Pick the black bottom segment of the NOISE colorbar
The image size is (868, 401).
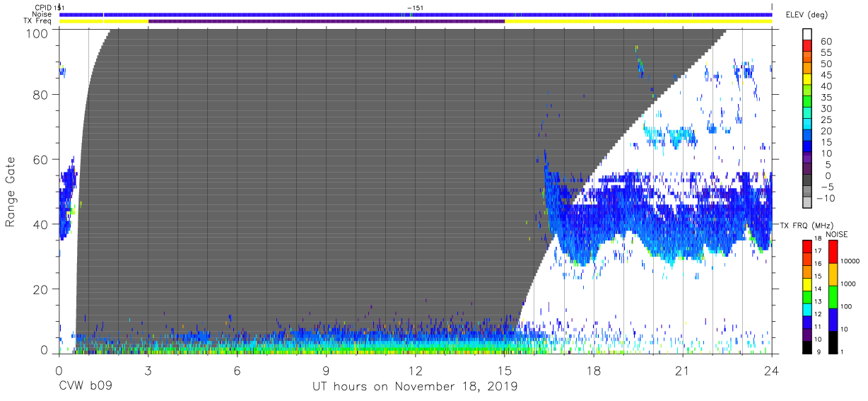(833, 343)
